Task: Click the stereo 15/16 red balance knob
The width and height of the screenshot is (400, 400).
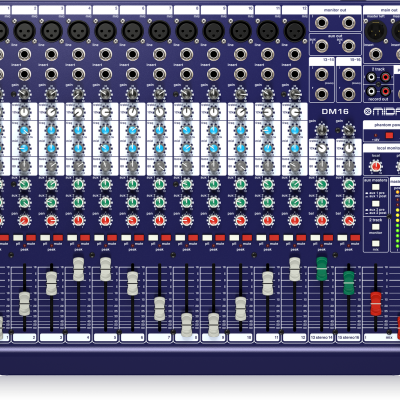Action: pos(349,220)
